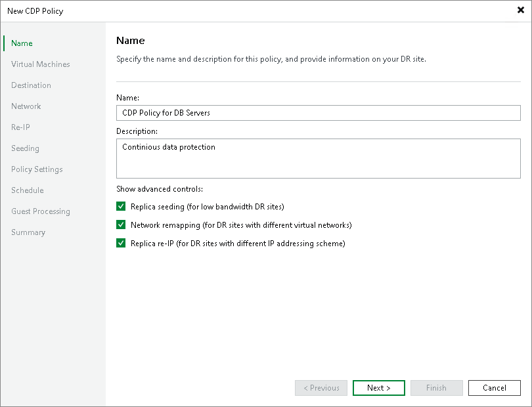532x407 pixels.
Task: Go to the Schedule step
Action: pyautogui.click(x=27, y=190)
